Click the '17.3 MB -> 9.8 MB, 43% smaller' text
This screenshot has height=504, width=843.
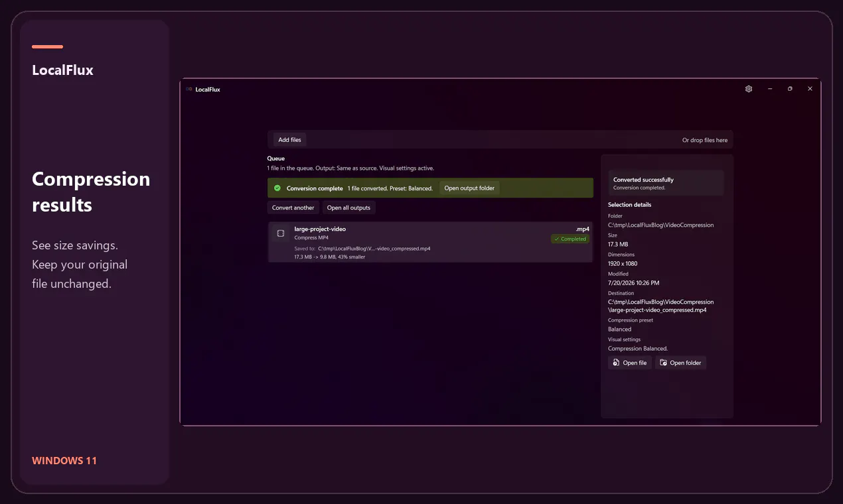point(330,257)
